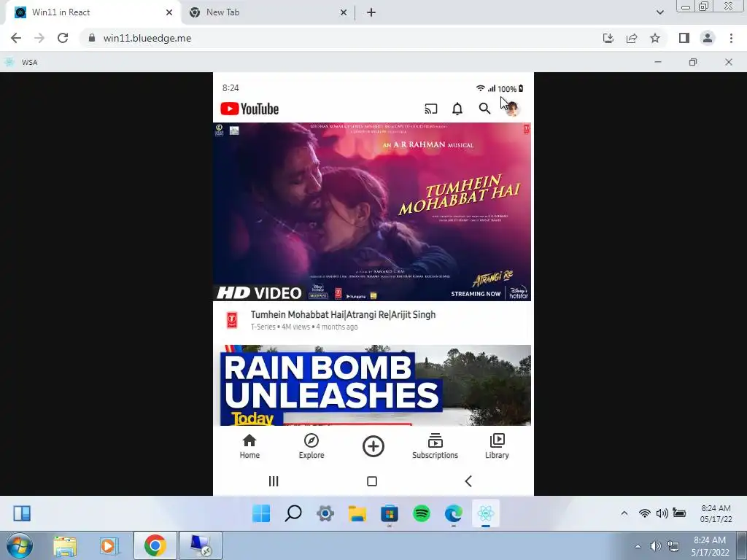Tap the YouTube logo
The image size is (747, 560).
[249, 109]
